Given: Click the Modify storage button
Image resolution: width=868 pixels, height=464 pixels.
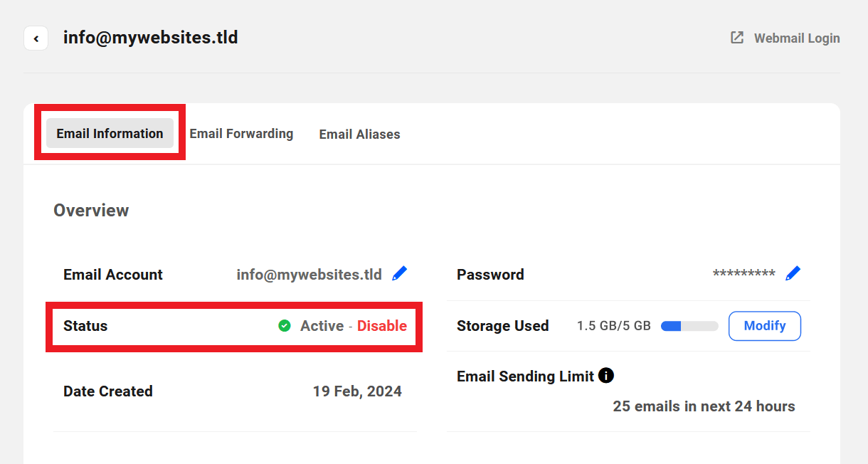Looking at the screenshot, I should 765,326.
